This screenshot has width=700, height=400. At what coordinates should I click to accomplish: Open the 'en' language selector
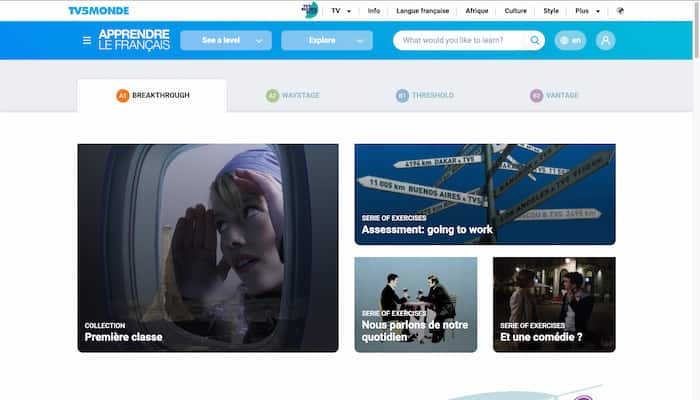coord(570,40)
